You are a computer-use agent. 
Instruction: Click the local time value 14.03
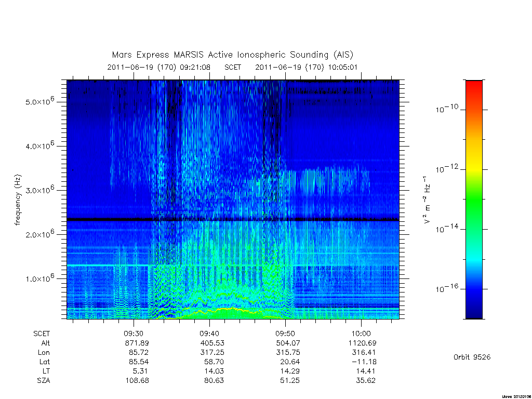(214, 371)
